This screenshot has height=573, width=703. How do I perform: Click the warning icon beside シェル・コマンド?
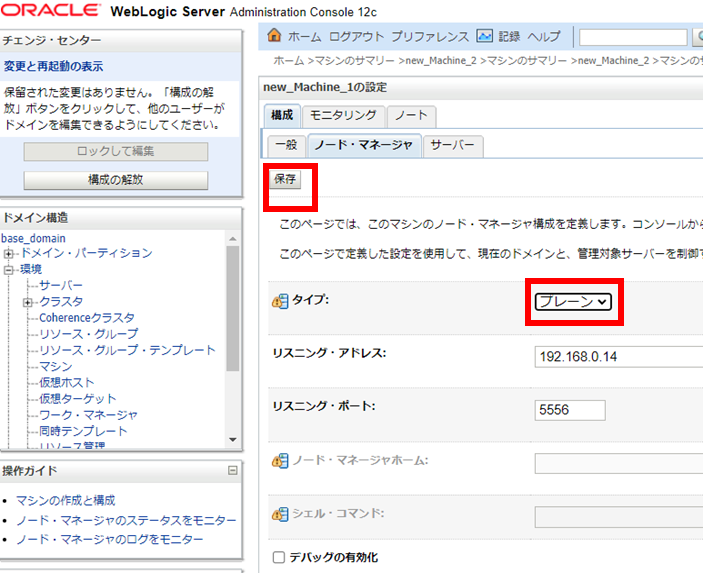[280, 515]
